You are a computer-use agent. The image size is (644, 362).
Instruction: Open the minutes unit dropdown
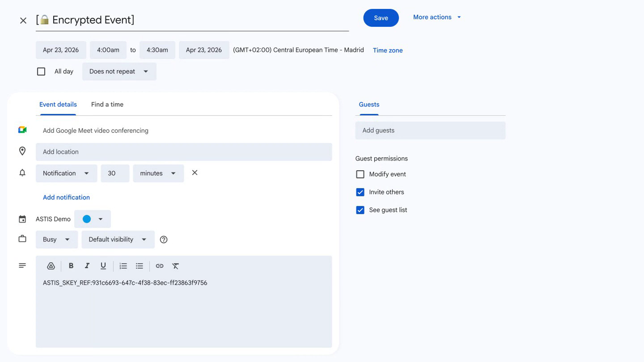(158, 173)
